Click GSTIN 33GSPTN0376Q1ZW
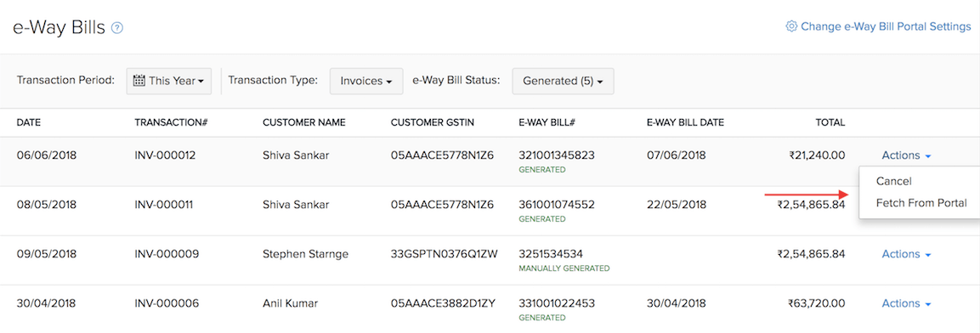The width and height of the screenshot is (980, 333). pos(445,254)
